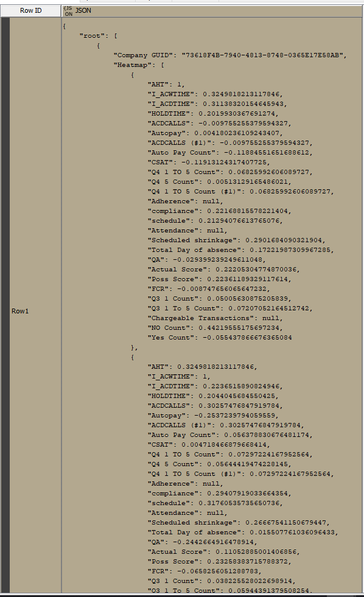
Task: Click the CSAT -0.11913124317407725 line
Action: coord(209,162)
